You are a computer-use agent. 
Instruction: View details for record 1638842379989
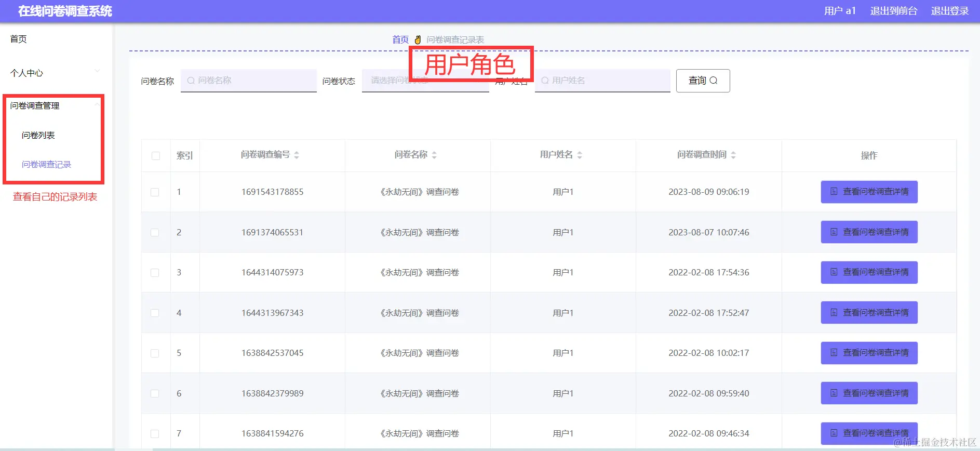[x=869, y=393]
